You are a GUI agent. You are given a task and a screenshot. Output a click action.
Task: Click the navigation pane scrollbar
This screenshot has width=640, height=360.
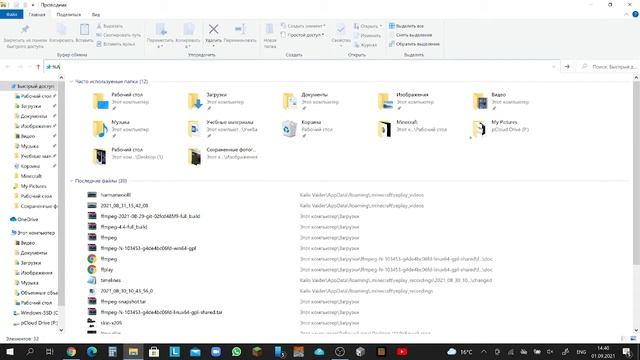tap(61, 193)
